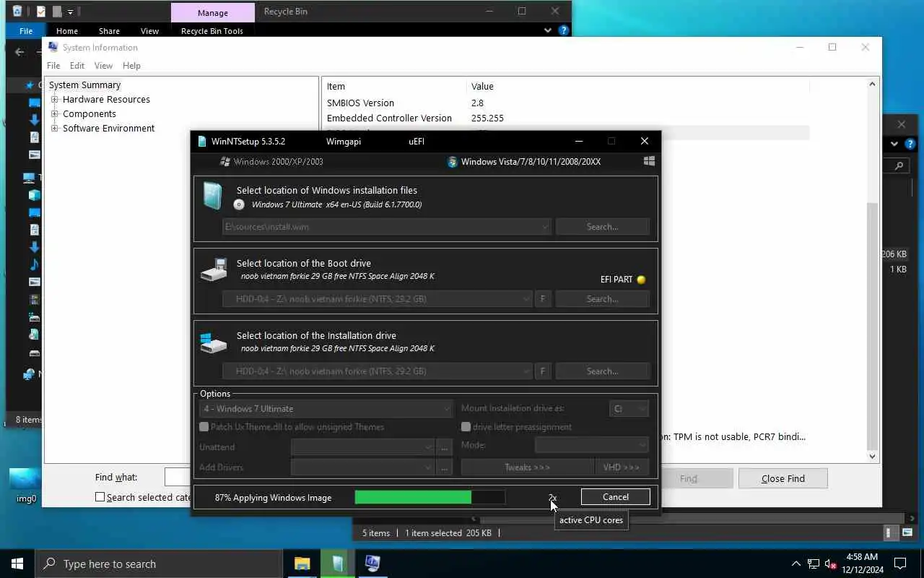Image resolution: width=924 pixels, height=578 pixels.
Task: Expand the Software Environment node
Action: [x=55, y=129]
